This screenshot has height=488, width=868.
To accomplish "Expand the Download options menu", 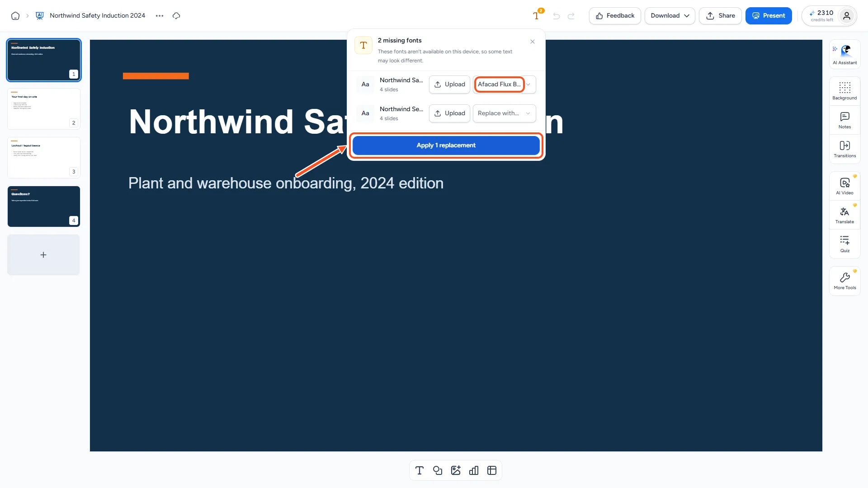I will pyautogui.click(x=670, y=16).
